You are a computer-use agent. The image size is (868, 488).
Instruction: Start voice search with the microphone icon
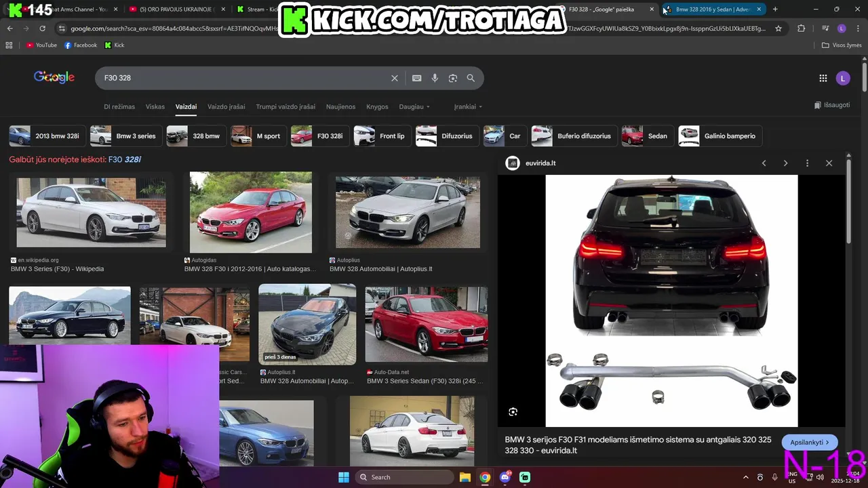click(x=435, y=78)
